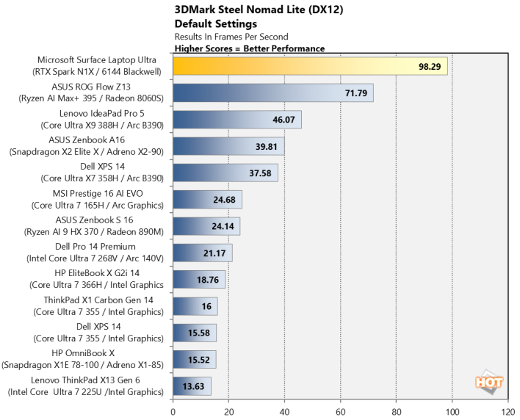Image resolution: width=520 pixels, height=420 pixels.
Task: Click the 13.63 bar value
Action: tap(193, 386)
